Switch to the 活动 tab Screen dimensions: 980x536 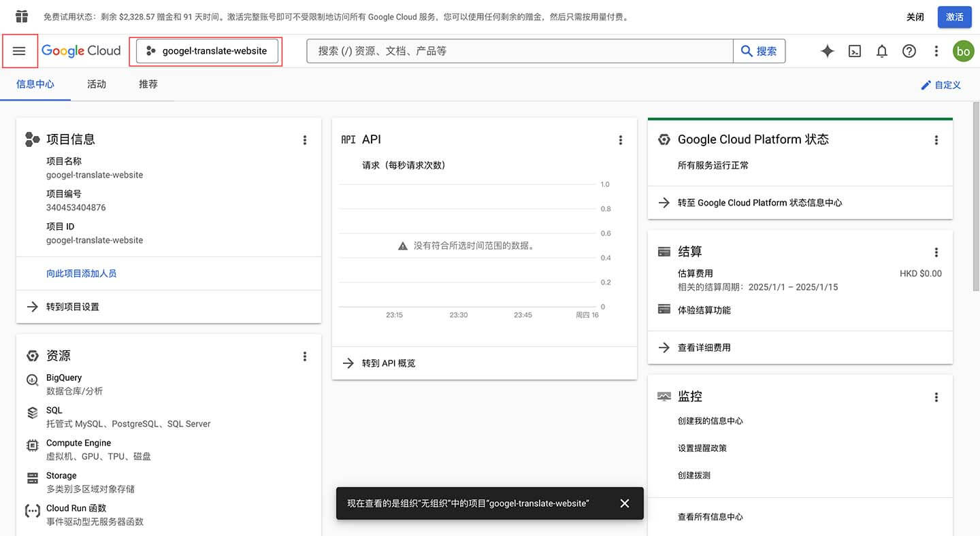coord(97,84)
